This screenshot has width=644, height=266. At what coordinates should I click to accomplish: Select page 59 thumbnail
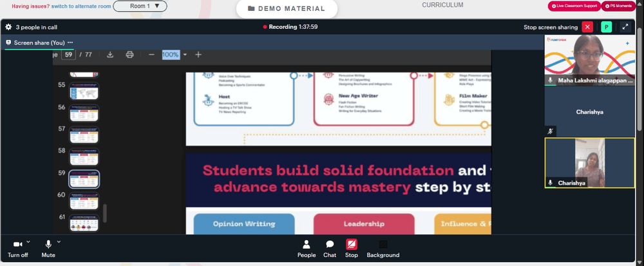(84, 179)
